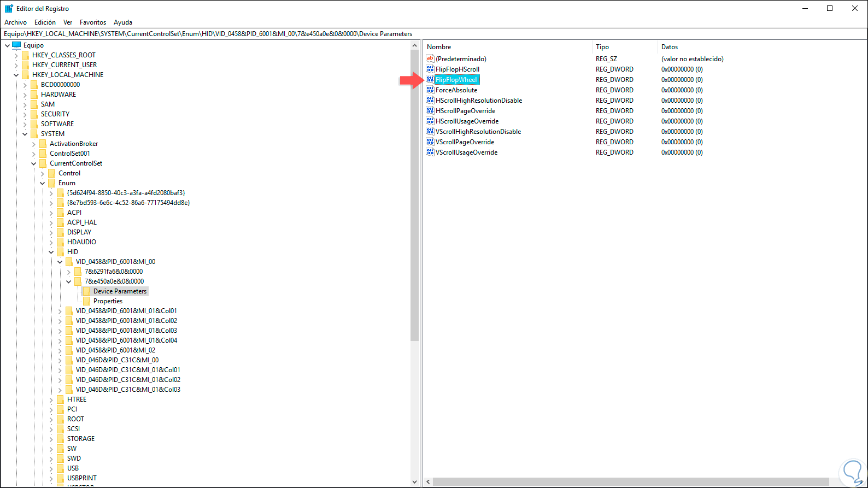Click the HScrollHighResolutionDisable value icon
The height and width of the screenshot is (488, 868).
click(430, 101)
